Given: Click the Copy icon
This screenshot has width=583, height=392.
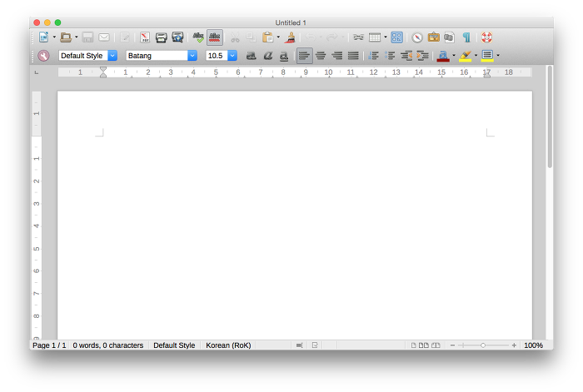Looking at the screenshot, I should pyautogui.click(x=251, y=37).
